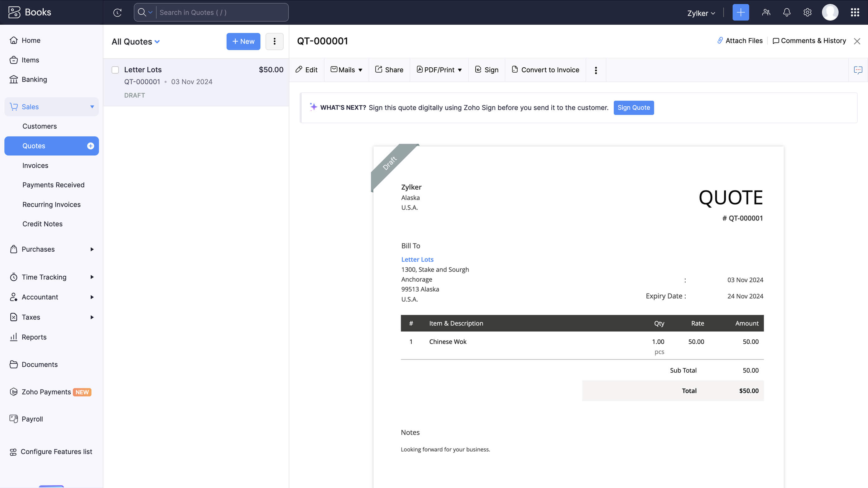868x488 pixels.
Task: Open the Mails menu in the quote toolbar
Action: [x=346, y=70]
